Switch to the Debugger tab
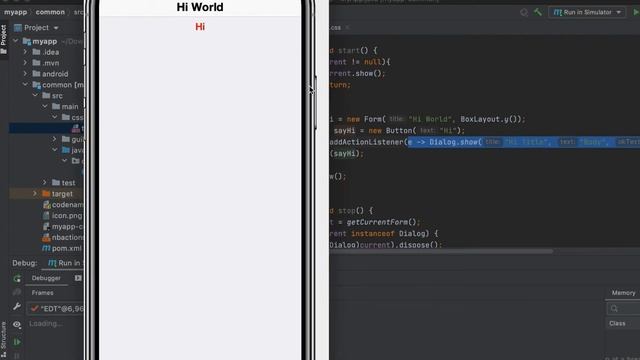The height and width of the screenshot is (360, 640). click(46, 278)
